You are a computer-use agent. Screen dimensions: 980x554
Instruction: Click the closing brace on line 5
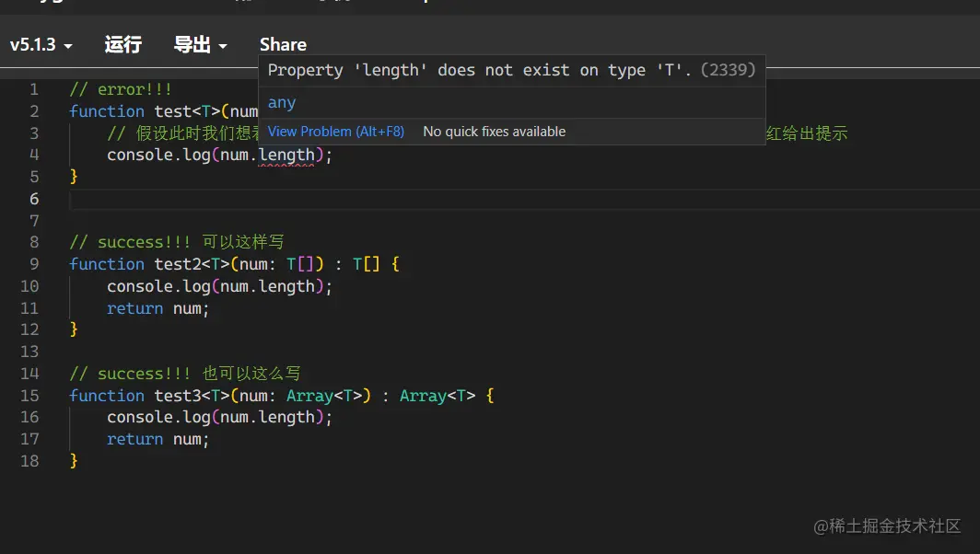(x=74, y=177)
